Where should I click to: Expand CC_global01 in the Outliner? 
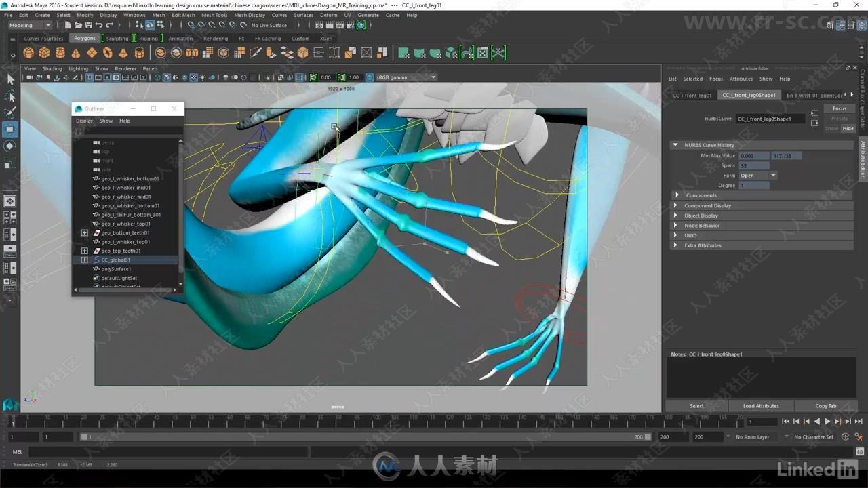[84, 260]
